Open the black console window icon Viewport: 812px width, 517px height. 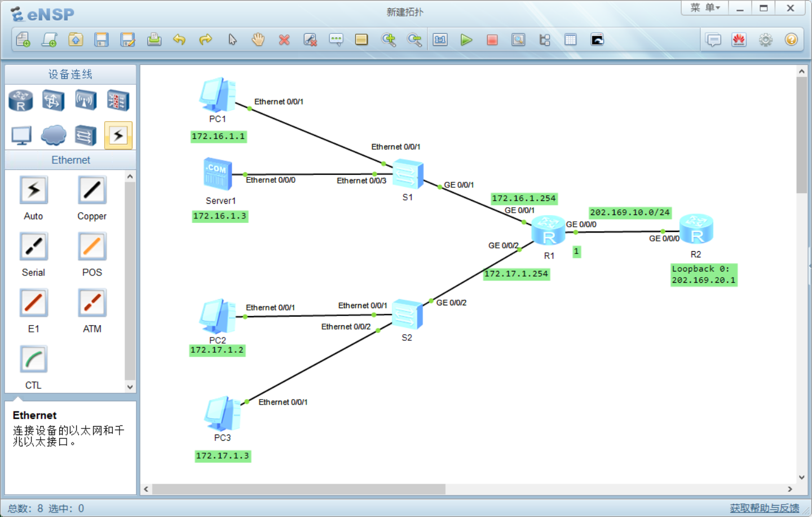(x=597, y=40)
